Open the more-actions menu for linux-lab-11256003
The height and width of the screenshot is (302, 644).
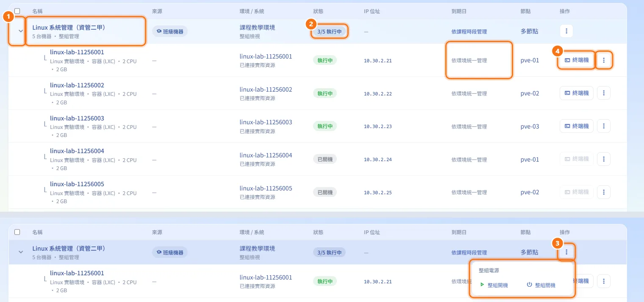click(604, 126)
